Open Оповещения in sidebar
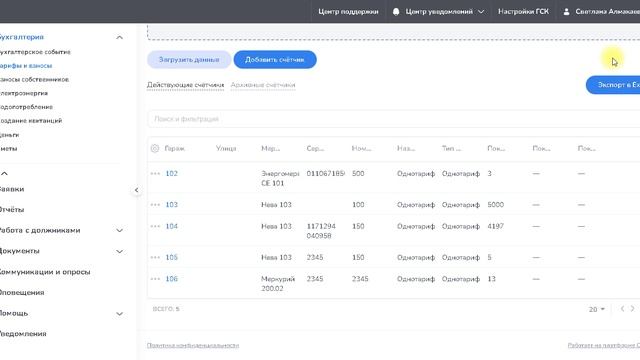 [22, 293]
